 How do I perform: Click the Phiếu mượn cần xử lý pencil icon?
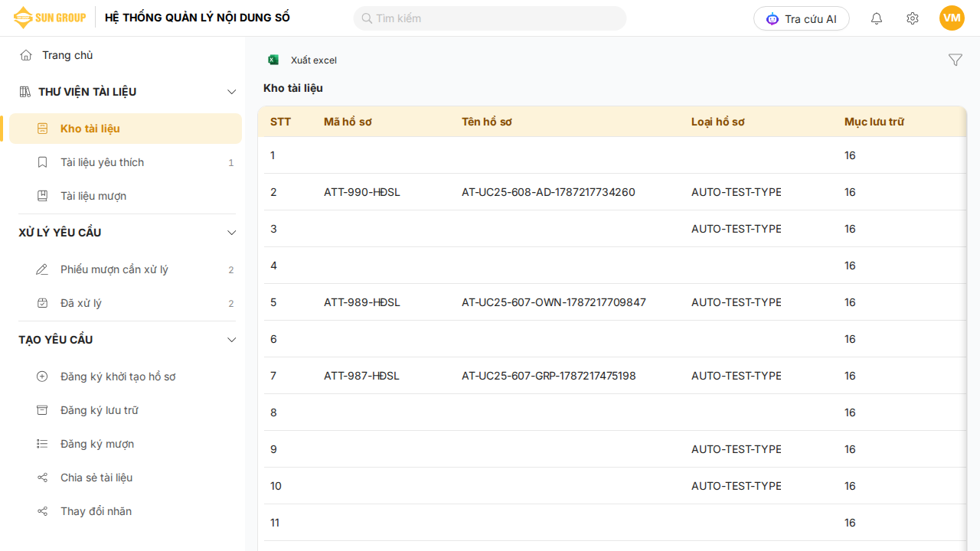pyautogui.click(x=43, y=269)
